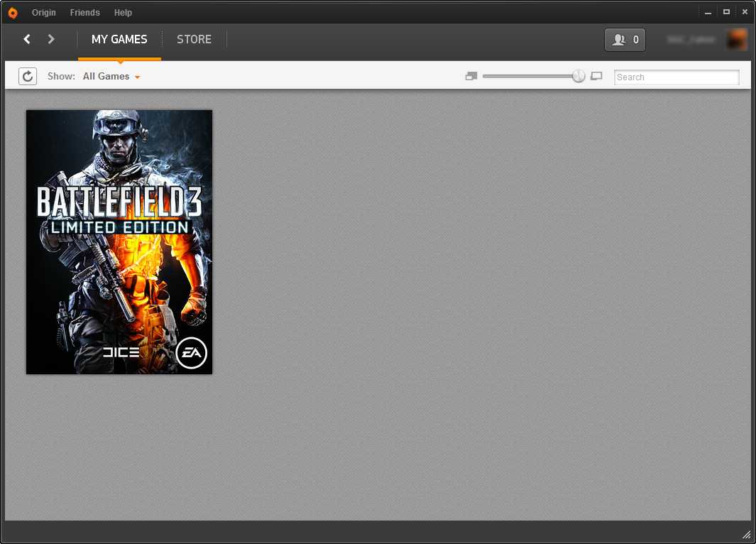Click the blurred username in header
This screenshot has width=756, height=544.
[x=691, y=40]
